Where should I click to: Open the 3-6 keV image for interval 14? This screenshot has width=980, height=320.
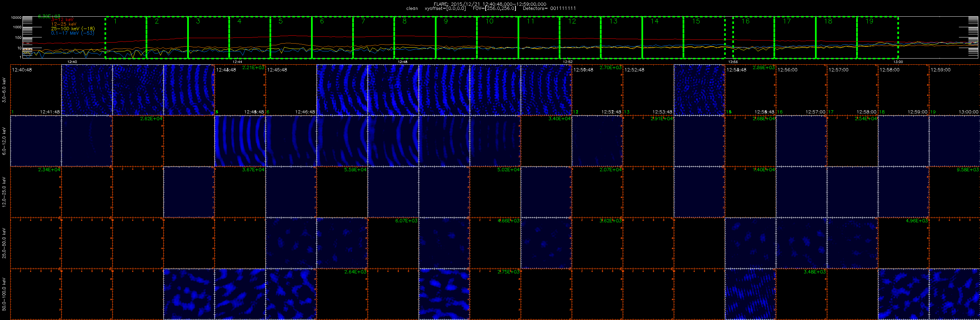(699, 90)
